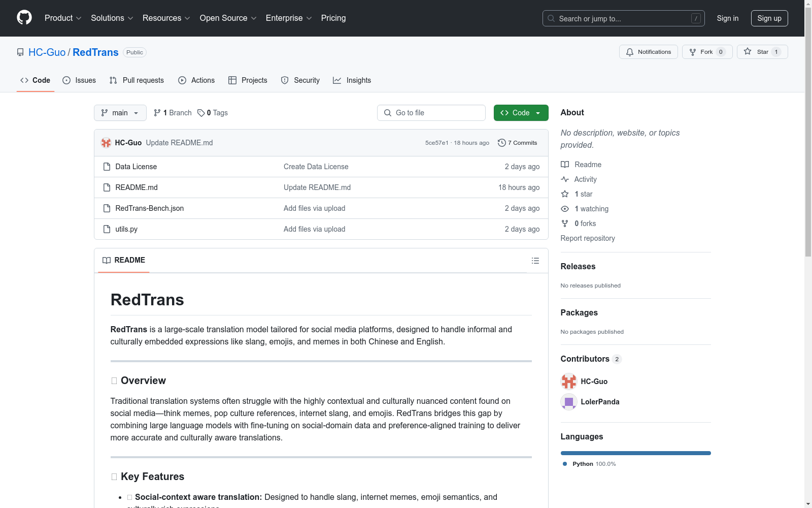812x508 pixels.
Task: Open the Security tab
Action: (x=300, y=80)
